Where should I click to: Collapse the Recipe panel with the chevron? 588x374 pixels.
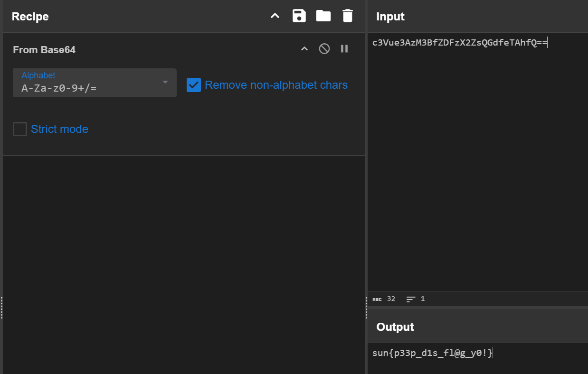coord(275,16)
